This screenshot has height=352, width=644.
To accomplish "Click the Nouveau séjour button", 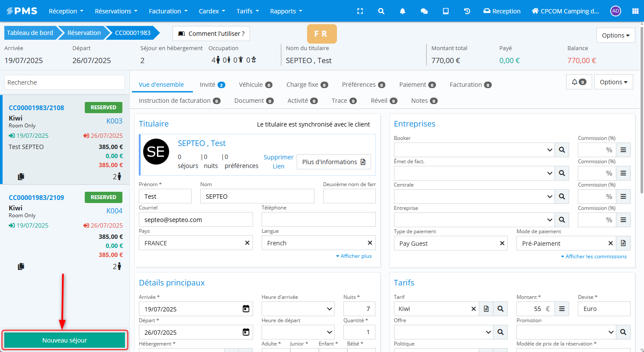I will tap(65, 340).
